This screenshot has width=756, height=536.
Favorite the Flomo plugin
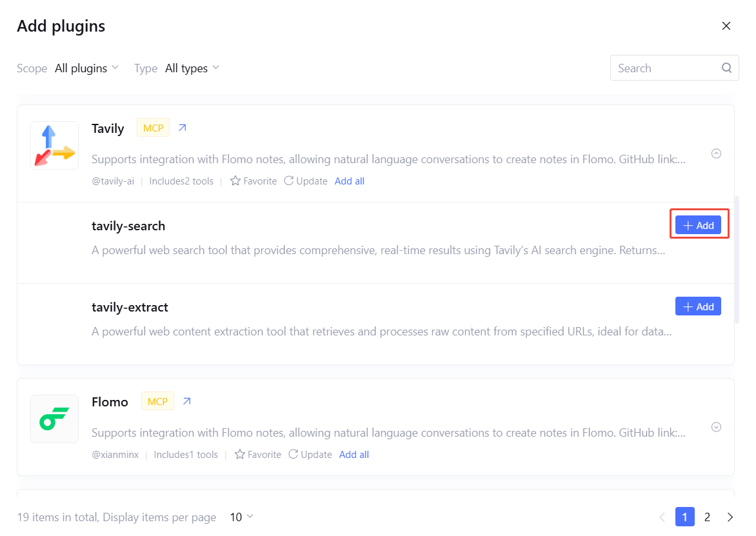point(258,455)
